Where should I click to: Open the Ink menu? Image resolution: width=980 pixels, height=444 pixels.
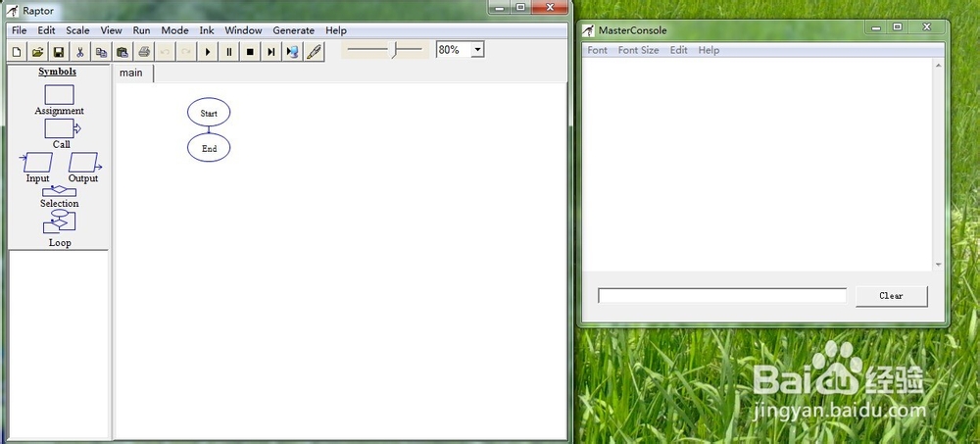click(x=207, y=30)
